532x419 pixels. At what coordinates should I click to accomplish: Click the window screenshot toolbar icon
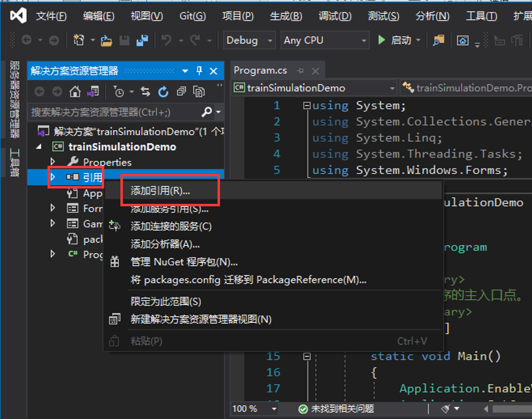click(463, 41)
